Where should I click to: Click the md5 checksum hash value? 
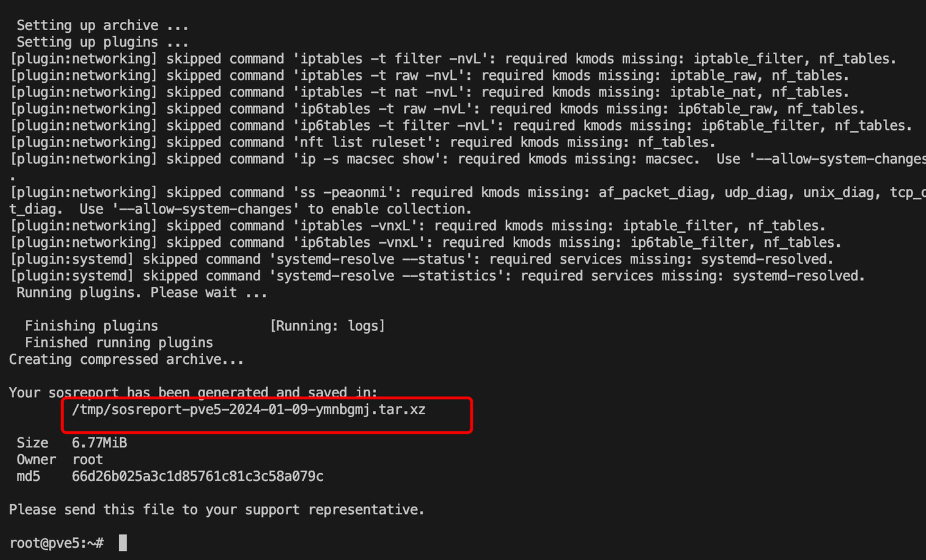pos(197,476)
